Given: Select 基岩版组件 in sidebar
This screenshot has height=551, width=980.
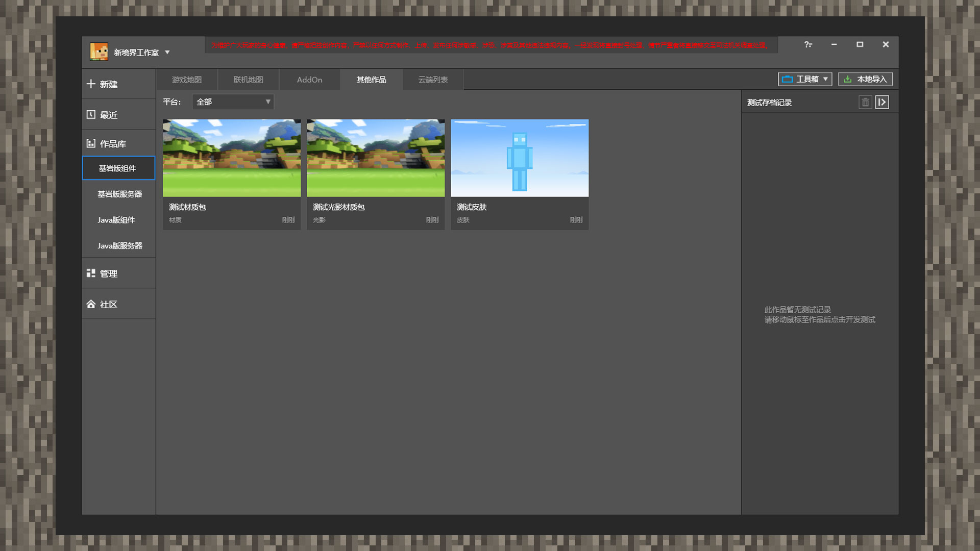Looking at the screenshot, I should pyautogui.click(x=118, y=168).
